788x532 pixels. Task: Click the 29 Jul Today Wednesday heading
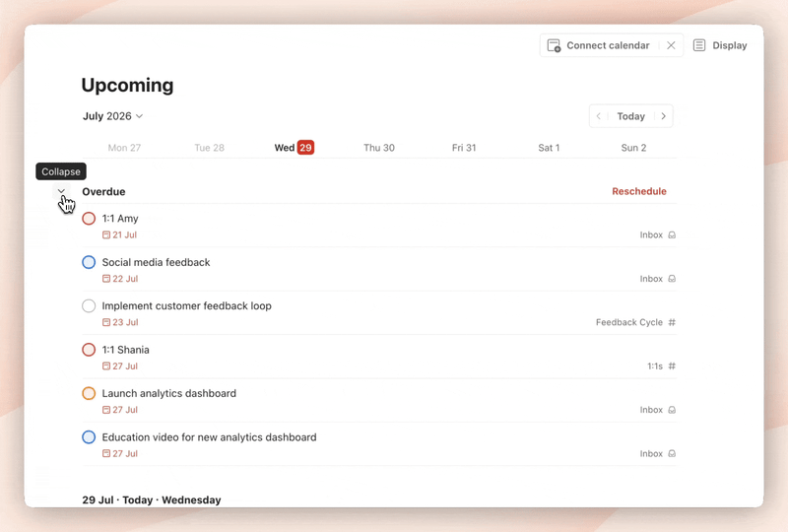click(x=152, y=499)
